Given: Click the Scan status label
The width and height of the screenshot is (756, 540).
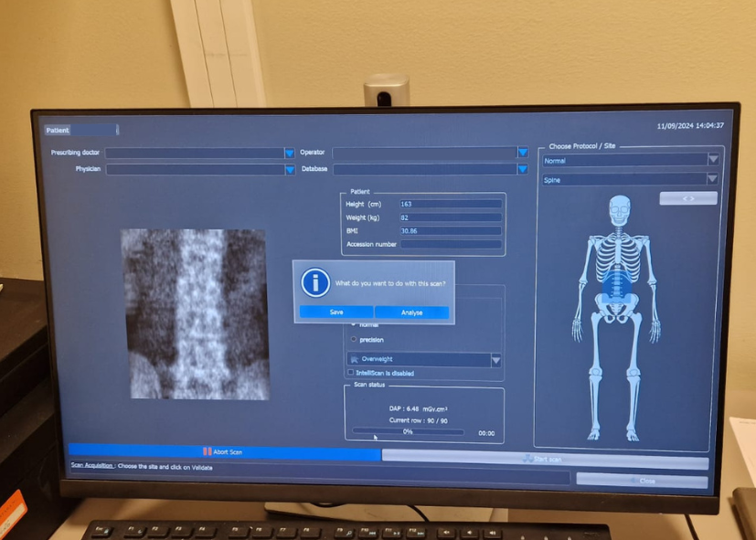Looking at the screenshot, I should (x=369, y=385).
